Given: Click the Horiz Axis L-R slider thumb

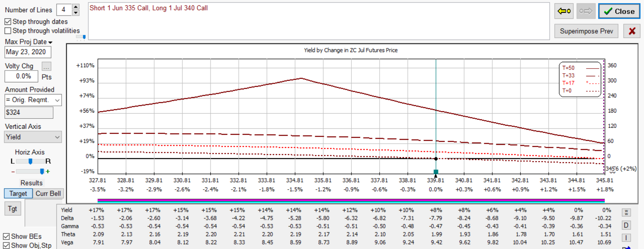Looking at the screenshot, I should 31,162.
